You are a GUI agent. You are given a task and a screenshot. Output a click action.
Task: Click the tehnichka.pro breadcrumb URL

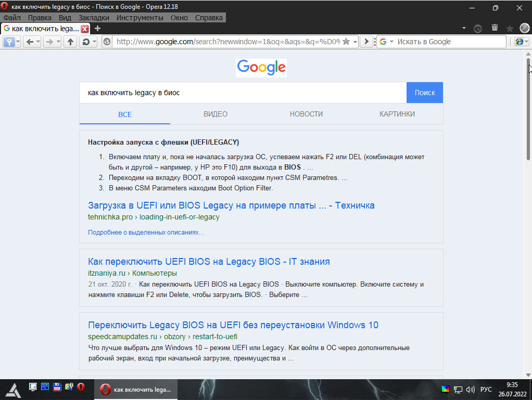click(154, 217)
